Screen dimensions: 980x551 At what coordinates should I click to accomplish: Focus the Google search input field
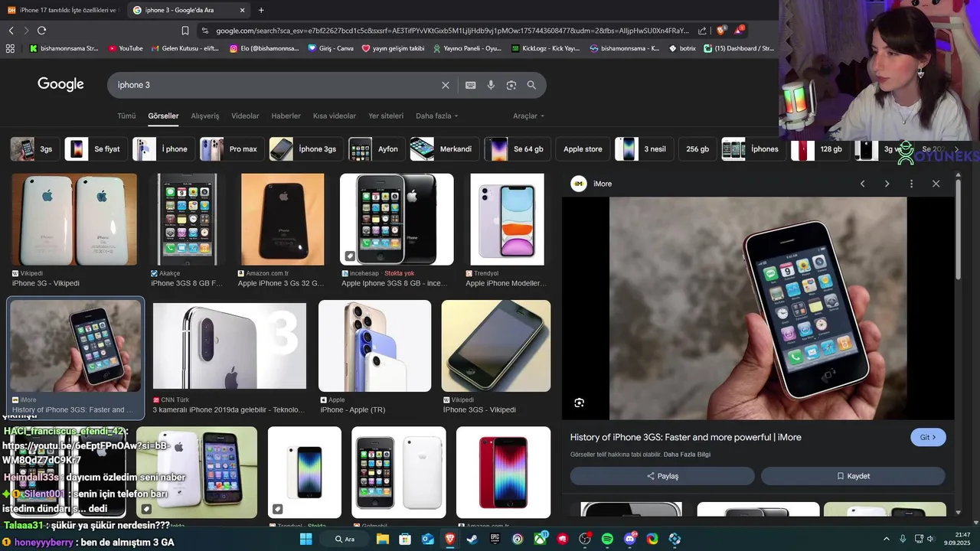276,85
